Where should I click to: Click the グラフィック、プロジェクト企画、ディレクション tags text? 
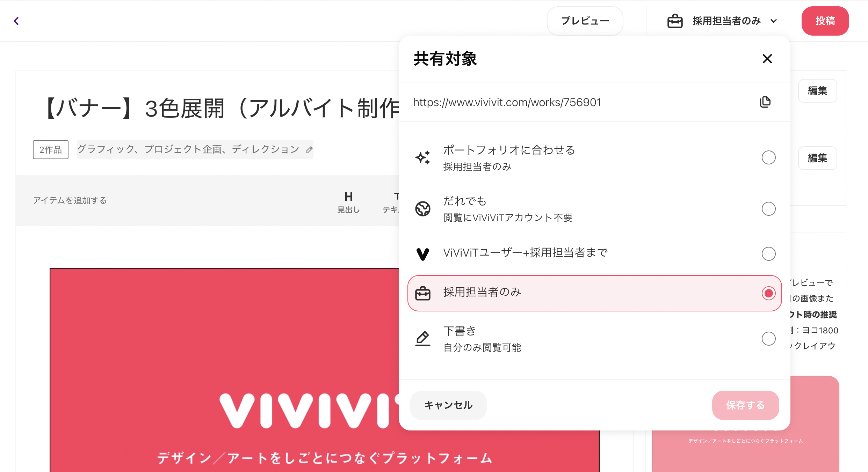(188, 149)
